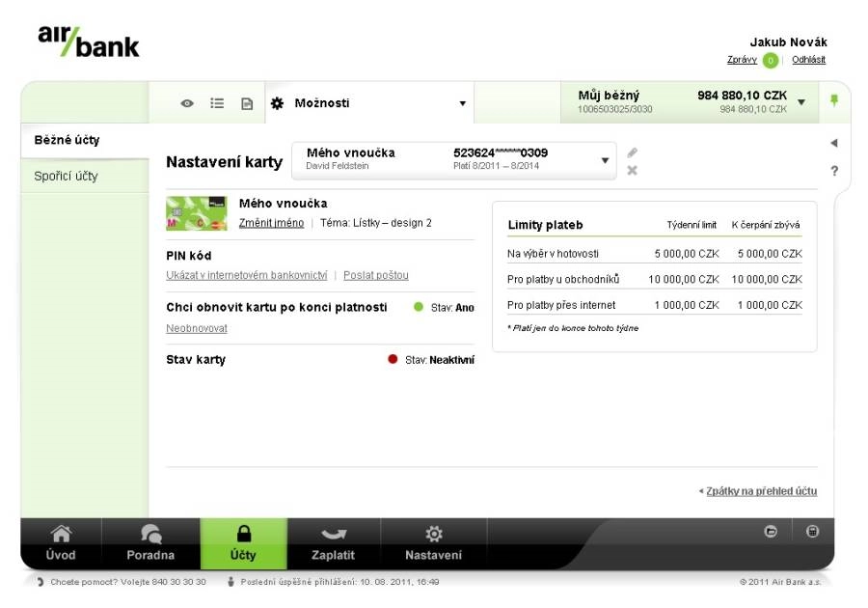The height and width of the screenshot is (608, 868).
Task: Click the Změnit jméno link
Action: point(271,223)
